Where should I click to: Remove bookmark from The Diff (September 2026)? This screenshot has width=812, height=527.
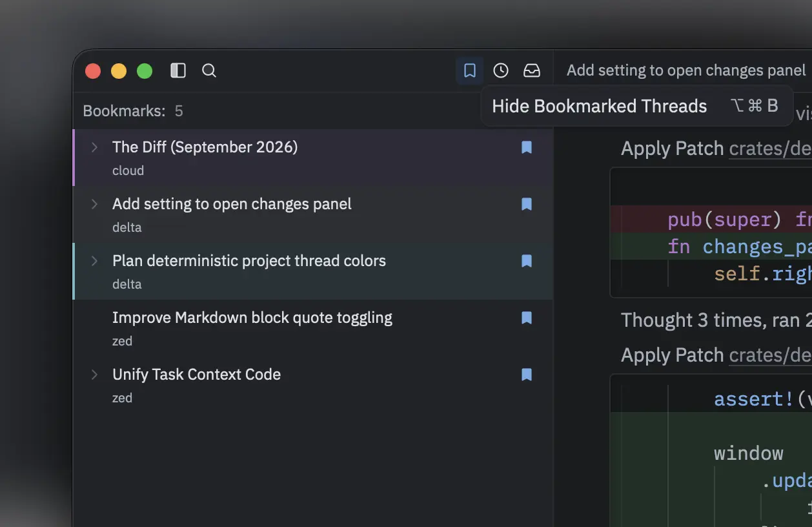click(x=527, y=147)
